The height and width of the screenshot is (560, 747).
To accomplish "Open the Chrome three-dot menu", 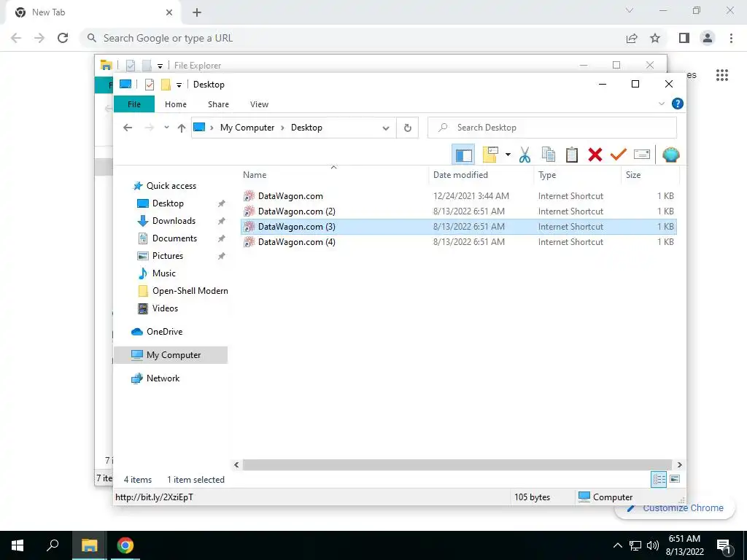I will (731, 38).
